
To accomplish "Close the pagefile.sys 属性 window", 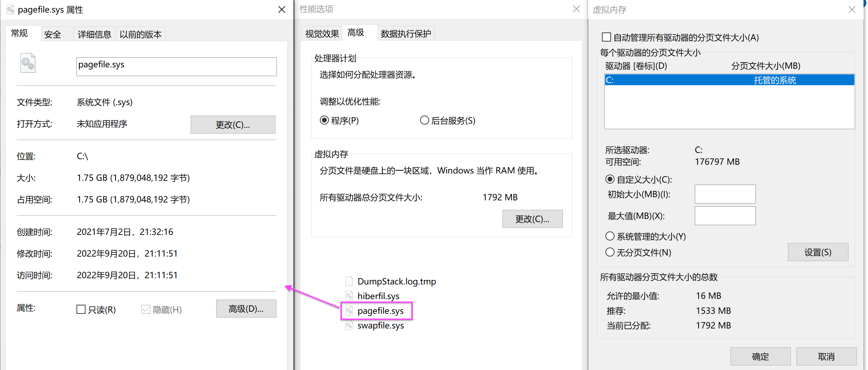I will (282, 9).
